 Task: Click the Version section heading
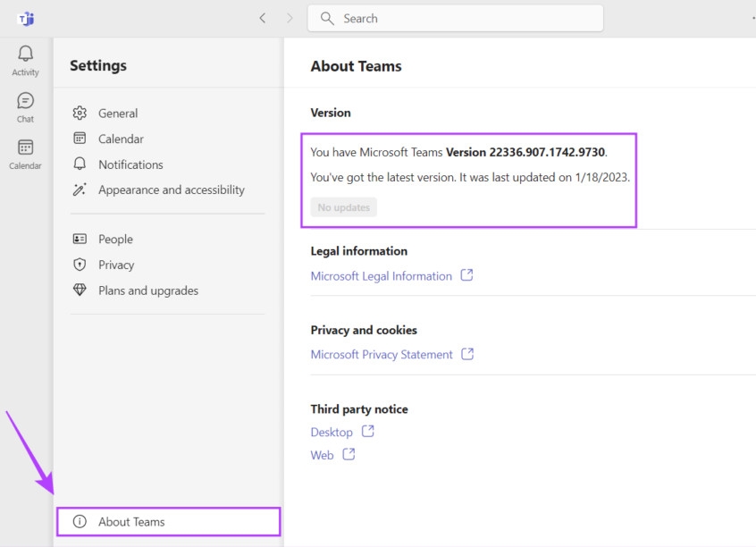[x=331, y=113]
